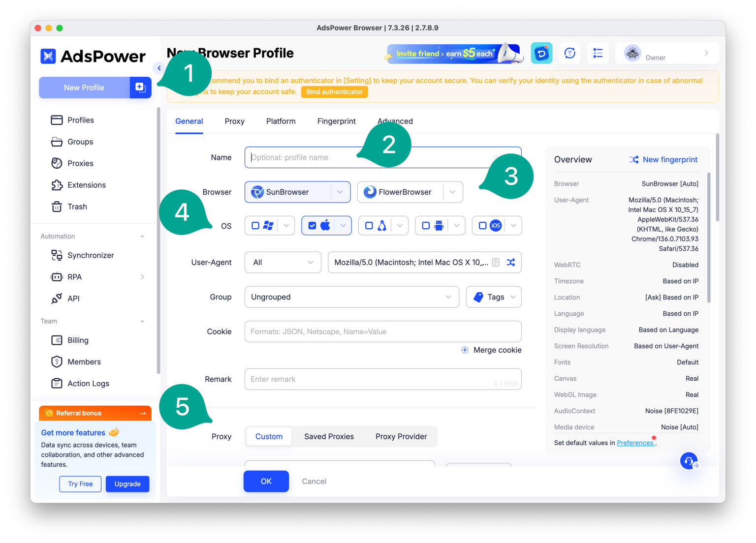The width and height of the screenshot is (756, 543).
Task: Click the customer support headset icon
Action: pyautogui.click(x=689, y=461)
